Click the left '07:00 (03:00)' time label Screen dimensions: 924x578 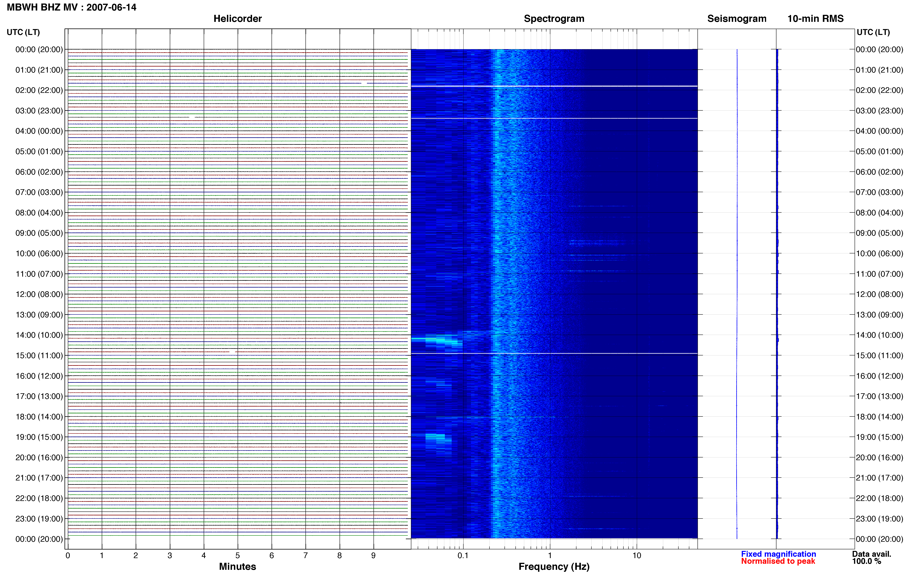tap(39, 192)
